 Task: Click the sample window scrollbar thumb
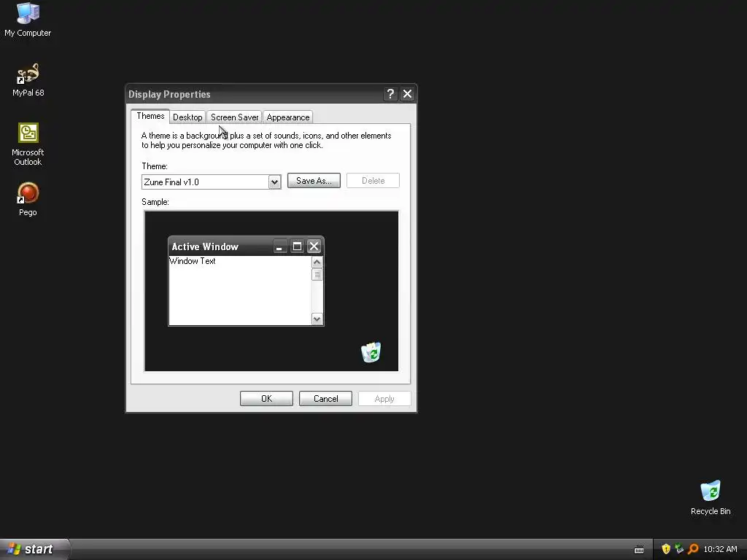click(x=317, y=275)
